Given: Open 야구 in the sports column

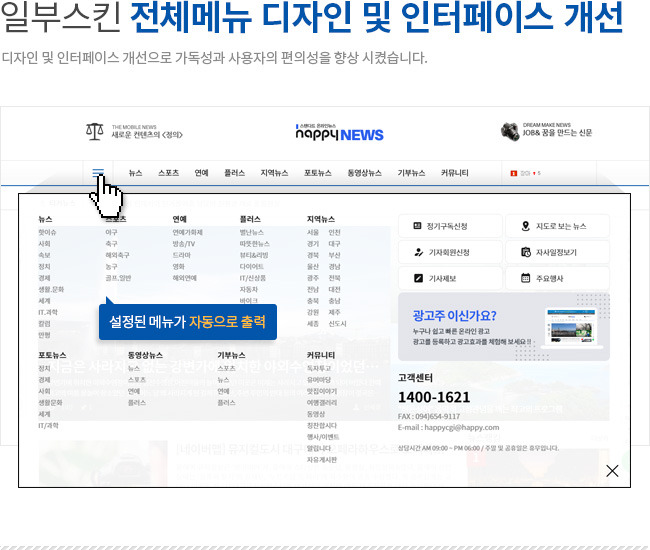Looking at the screenshot, I should pos(111,232).
